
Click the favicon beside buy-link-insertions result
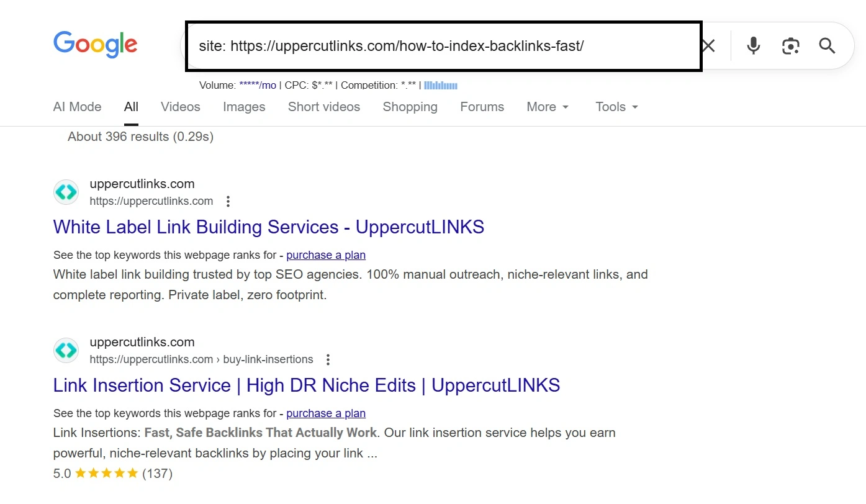point(66,351)
